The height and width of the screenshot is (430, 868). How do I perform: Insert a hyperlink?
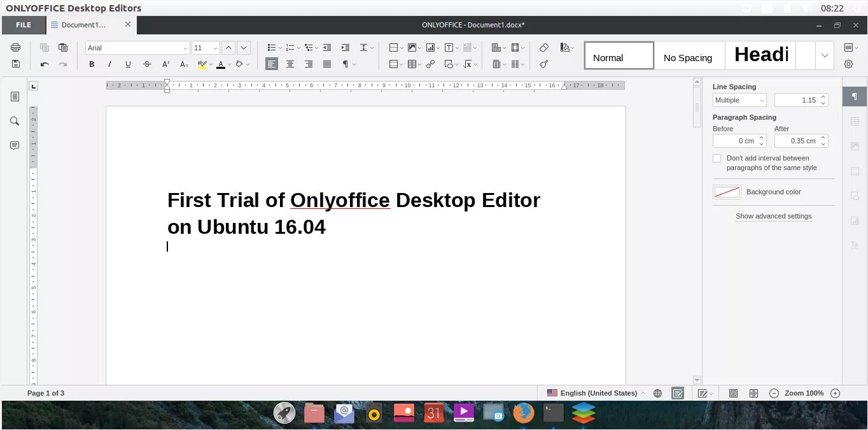click(431, 64)
